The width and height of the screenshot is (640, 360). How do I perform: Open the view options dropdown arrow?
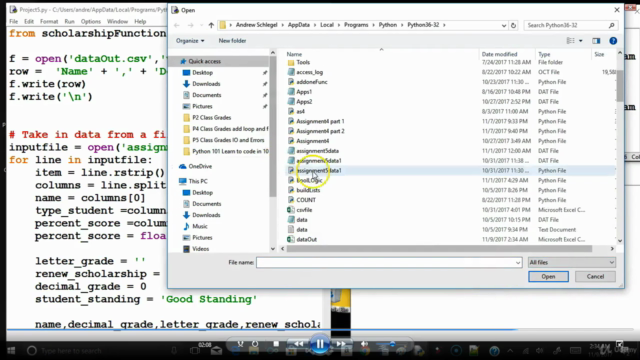(580, 41)
